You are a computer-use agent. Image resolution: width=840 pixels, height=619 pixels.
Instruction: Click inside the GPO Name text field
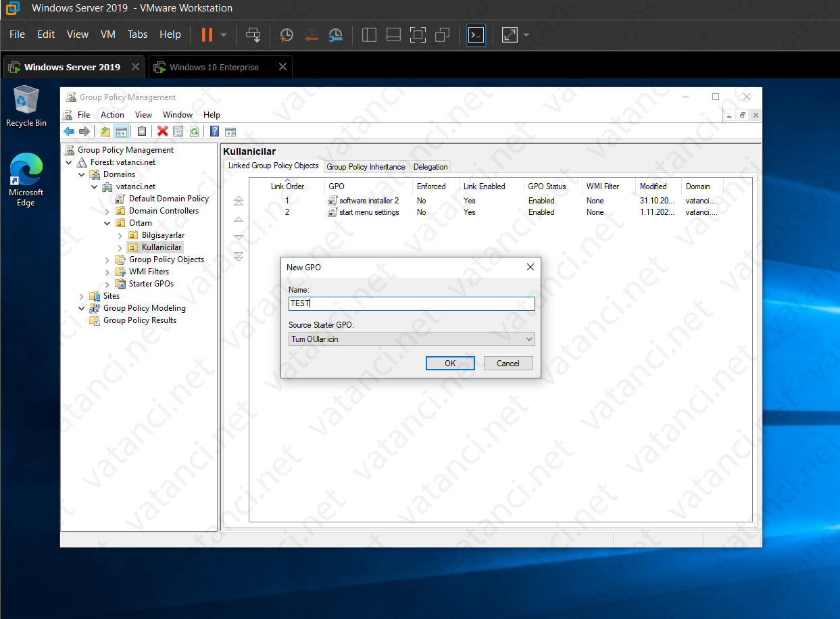pos(412,303)
